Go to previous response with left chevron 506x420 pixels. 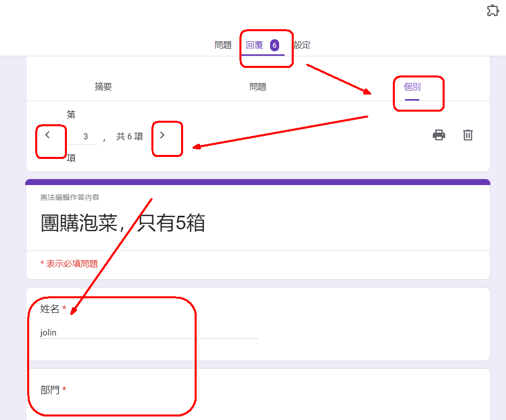pos(48,135)
